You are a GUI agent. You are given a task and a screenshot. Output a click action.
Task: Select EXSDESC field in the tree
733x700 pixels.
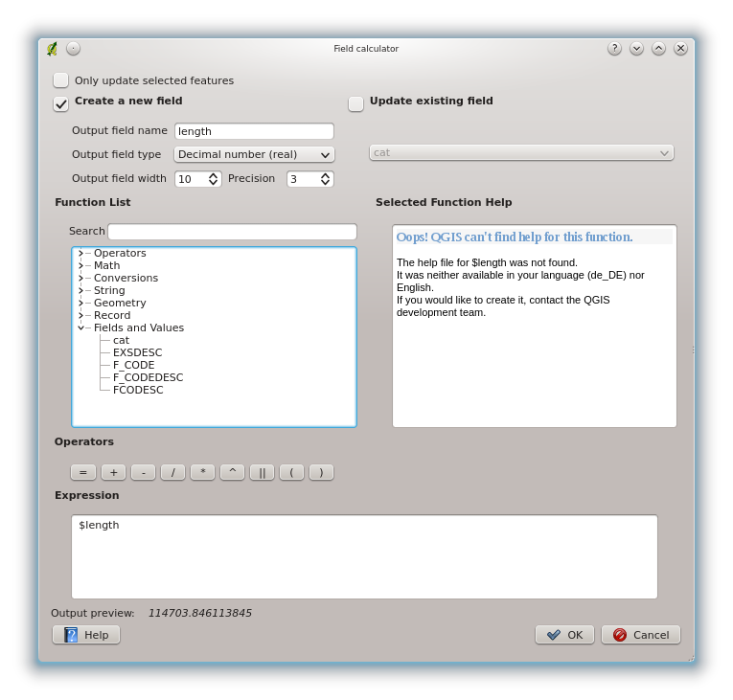tap(137, 352)
